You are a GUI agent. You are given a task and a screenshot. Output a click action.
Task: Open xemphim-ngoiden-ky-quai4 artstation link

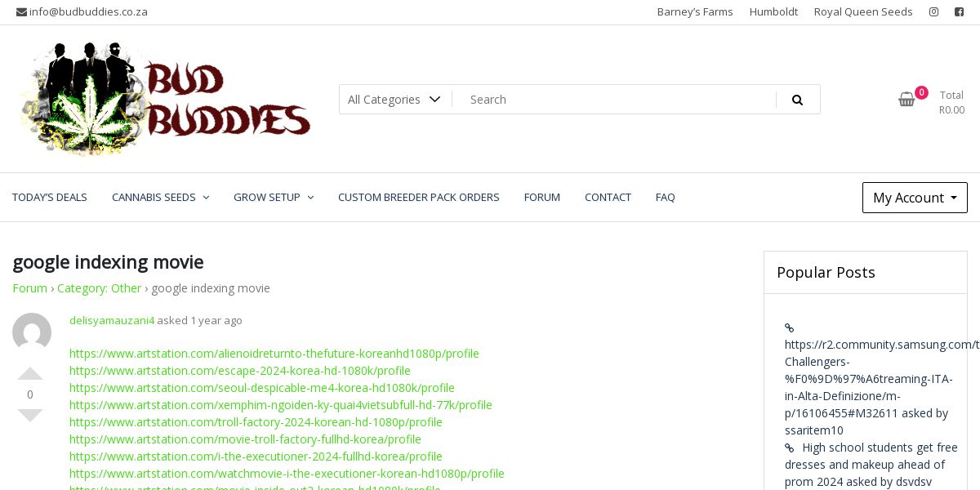(x=281, y=405)
